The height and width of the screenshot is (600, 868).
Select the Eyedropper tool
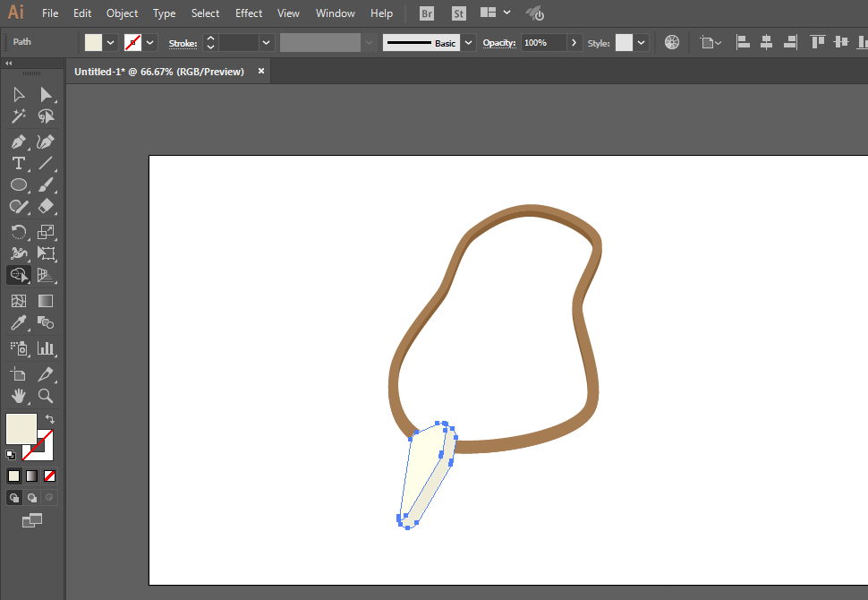(19, 322)
